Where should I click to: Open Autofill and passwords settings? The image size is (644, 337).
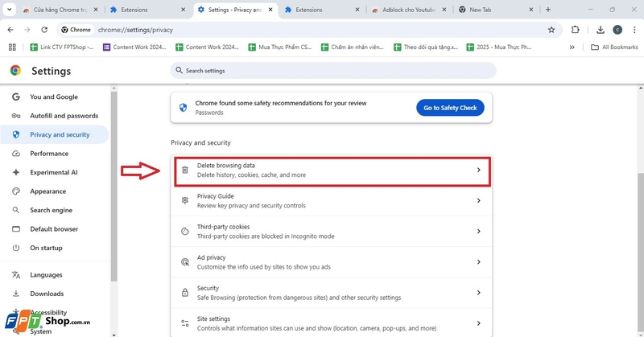click(55, 116)
